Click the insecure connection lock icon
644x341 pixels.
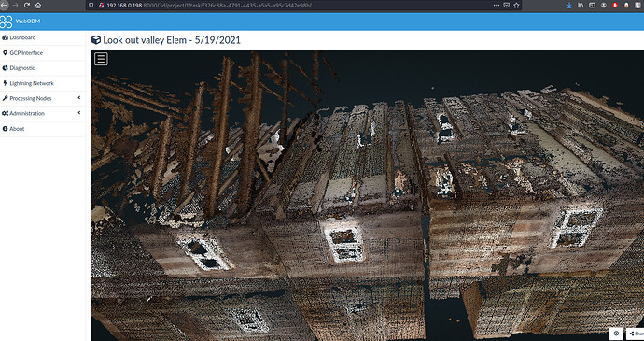pyautogui.click(x=101, y=6)
